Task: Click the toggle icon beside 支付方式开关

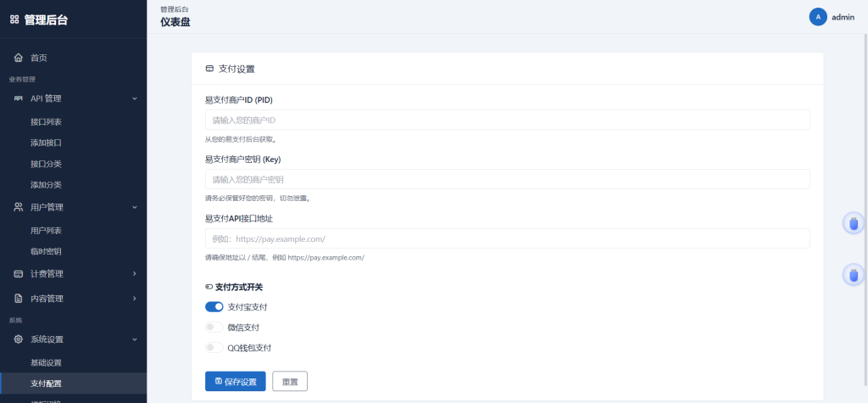Action: coord(209,287)
